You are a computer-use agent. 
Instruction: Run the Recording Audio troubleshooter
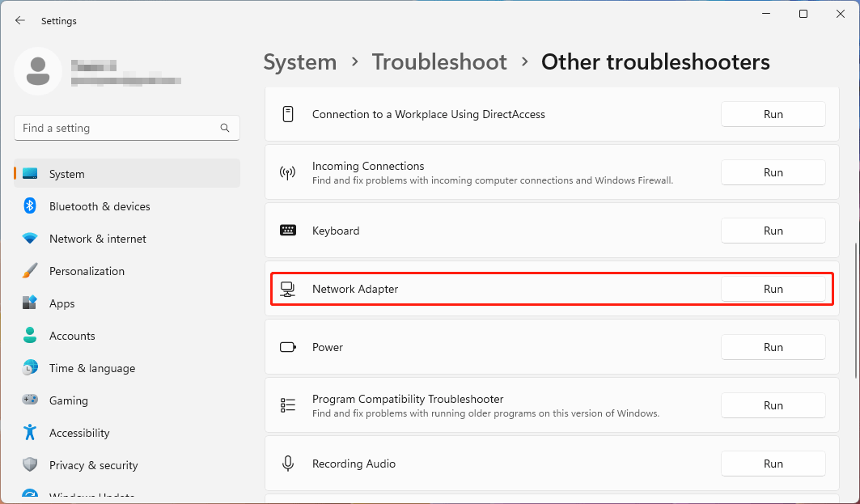pos(773,464)
